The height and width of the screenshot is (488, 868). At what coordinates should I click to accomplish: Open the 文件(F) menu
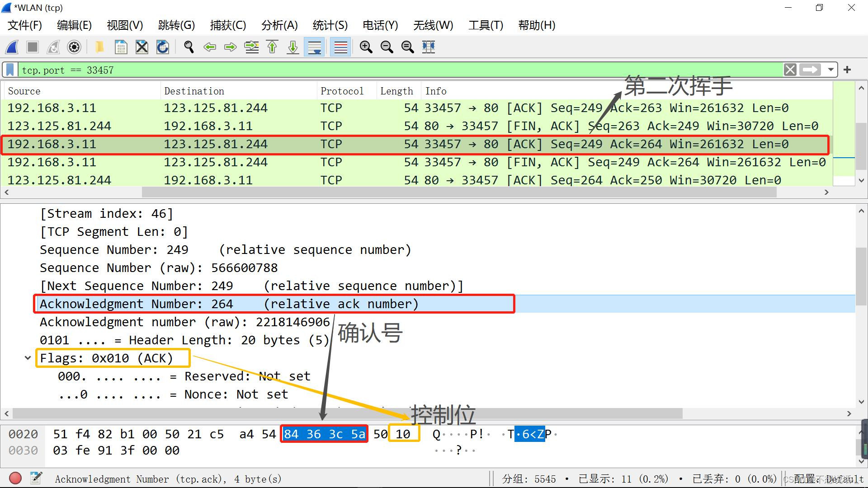click(x=25, y=25)
